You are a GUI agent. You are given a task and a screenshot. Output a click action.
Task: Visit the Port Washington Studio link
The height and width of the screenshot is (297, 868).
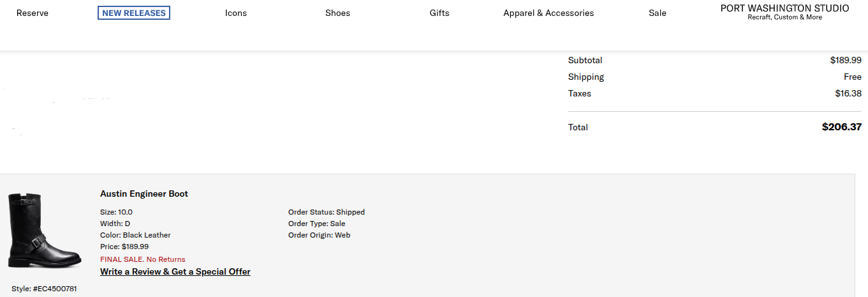785,12
